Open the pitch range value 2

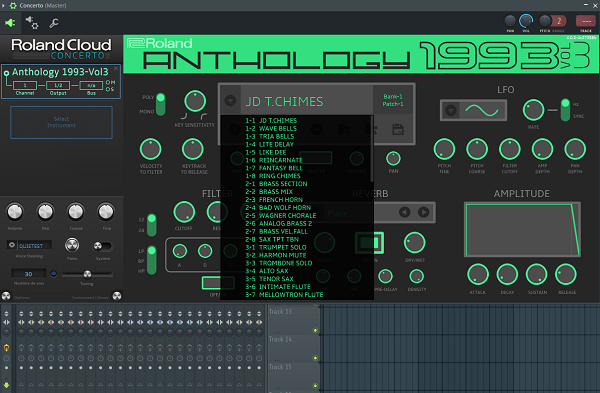[559, 21]
